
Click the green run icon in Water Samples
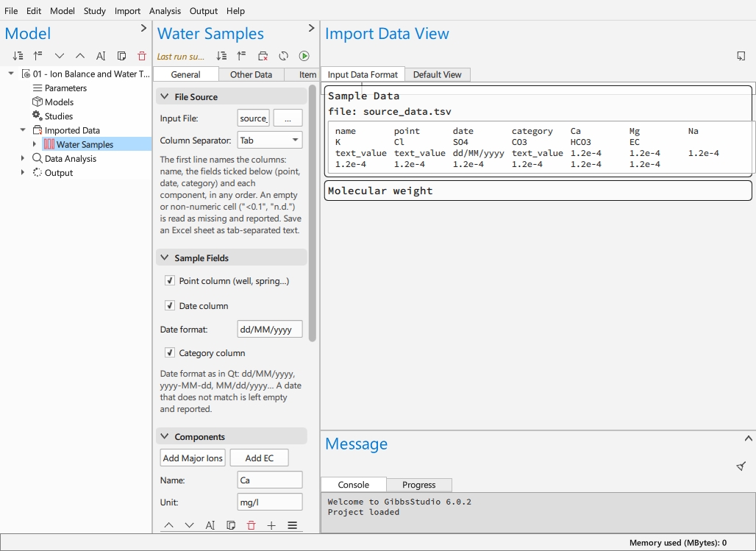(x=304, y=56)
